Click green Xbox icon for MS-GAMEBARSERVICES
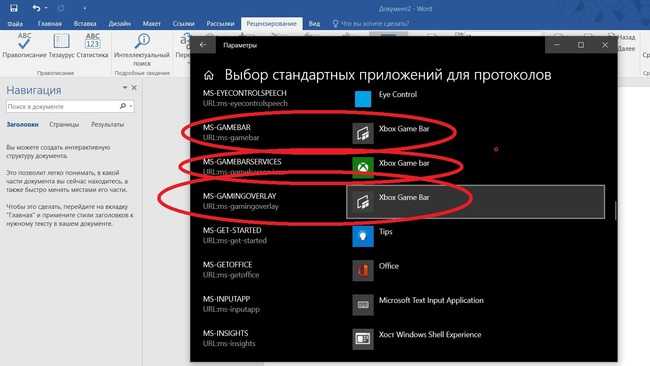 click(363, 167)
